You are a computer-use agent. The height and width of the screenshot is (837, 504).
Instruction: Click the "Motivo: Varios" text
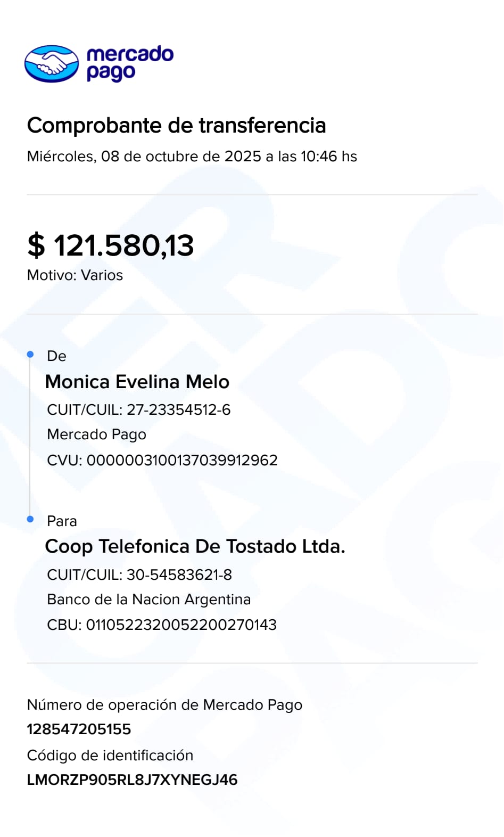point(75,275)
